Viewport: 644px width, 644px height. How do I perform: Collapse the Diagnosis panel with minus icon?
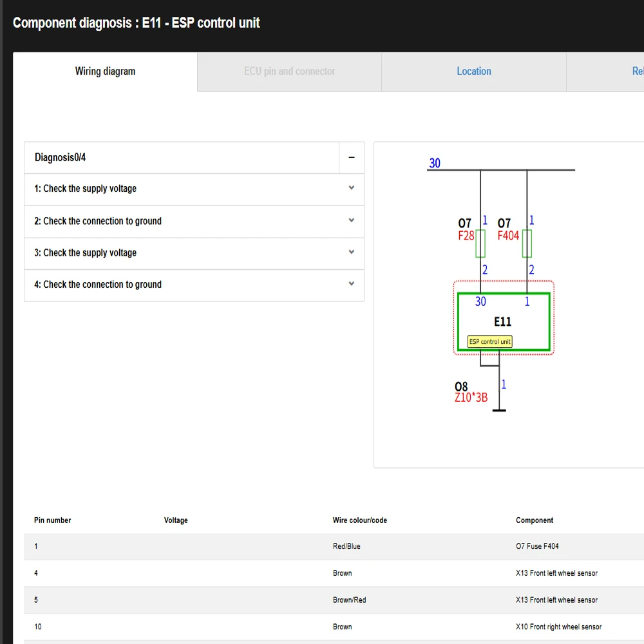[352, 157]
